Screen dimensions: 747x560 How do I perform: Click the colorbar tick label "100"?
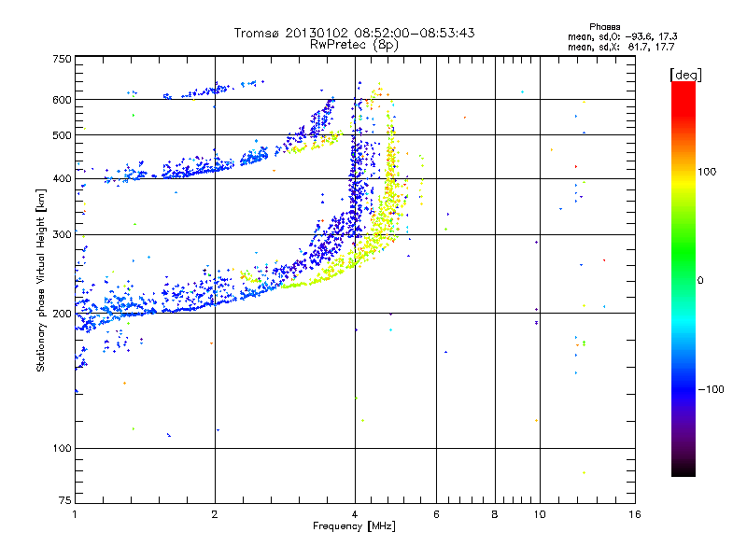pos(707,172)
